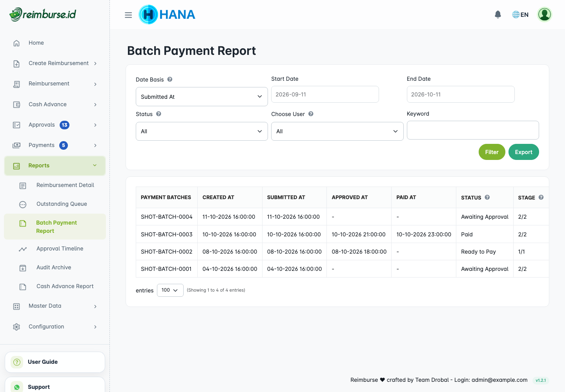Collapse the Reports menu section
This screenshot has height=392, width=565.
point(55,165)
